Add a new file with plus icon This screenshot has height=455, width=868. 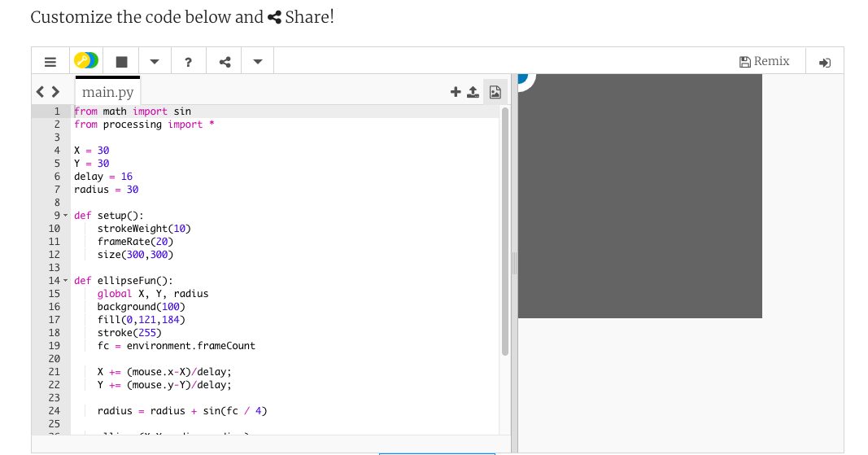tap(456, 91)
